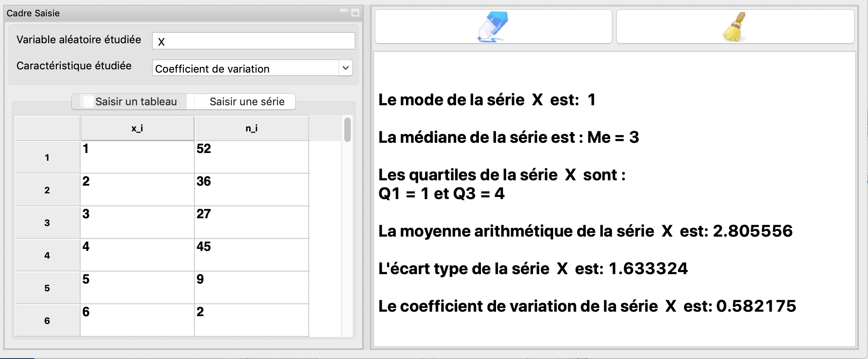
Task: Select the cell containing value 52
Action: point(251,156)
